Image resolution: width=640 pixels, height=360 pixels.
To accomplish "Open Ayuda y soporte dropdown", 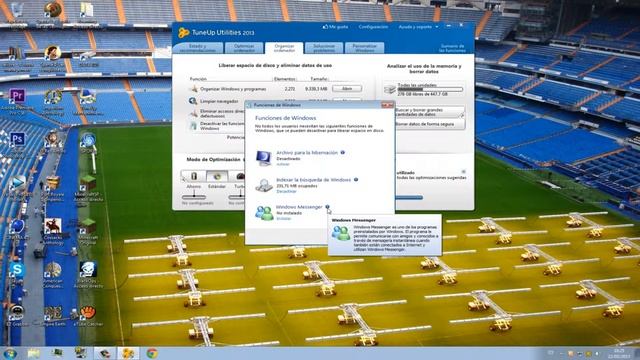I will tap(418, 27).
